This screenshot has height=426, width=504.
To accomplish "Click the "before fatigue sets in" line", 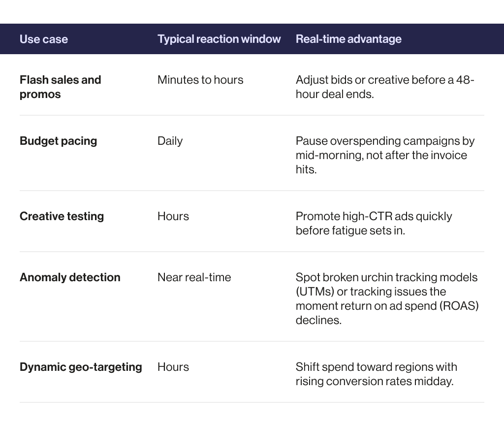I will (350, 230).
